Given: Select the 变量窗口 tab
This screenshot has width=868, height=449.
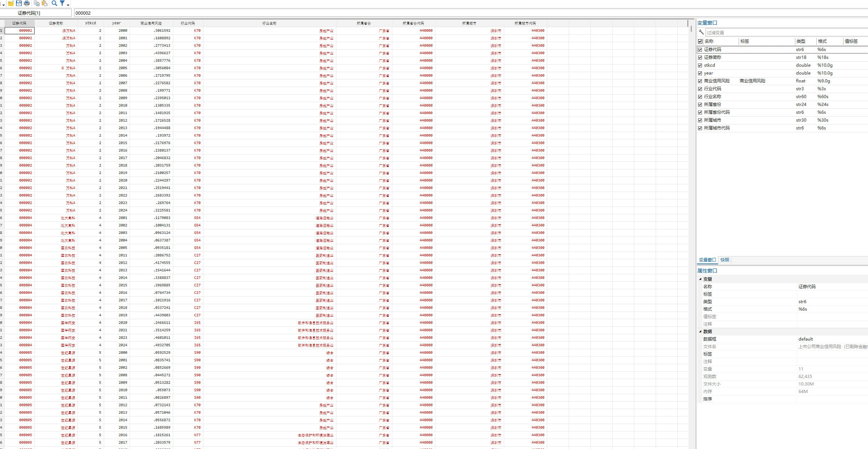Looking at the screenshot, I should click(707, 260).
